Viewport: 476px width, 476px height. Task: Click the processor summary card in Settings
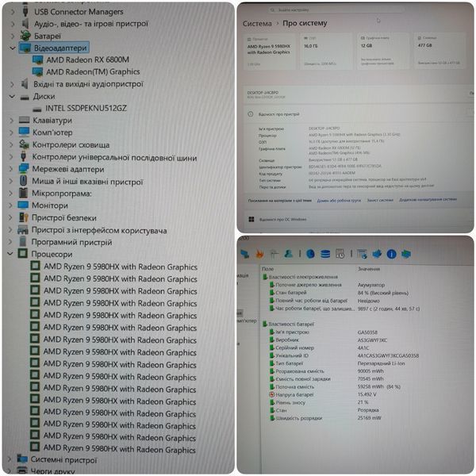coord(270,51)
